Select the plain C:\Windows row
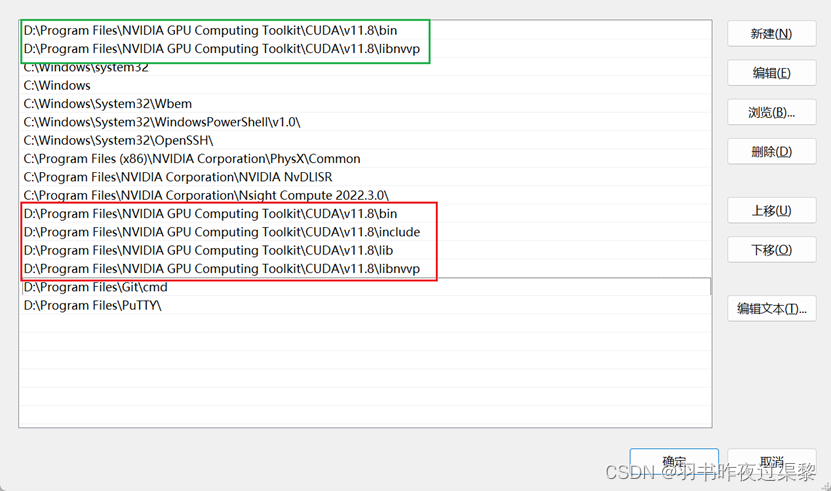Image resolution: width=831 pixels, height=491 pixels. click(x=365, y=85)
